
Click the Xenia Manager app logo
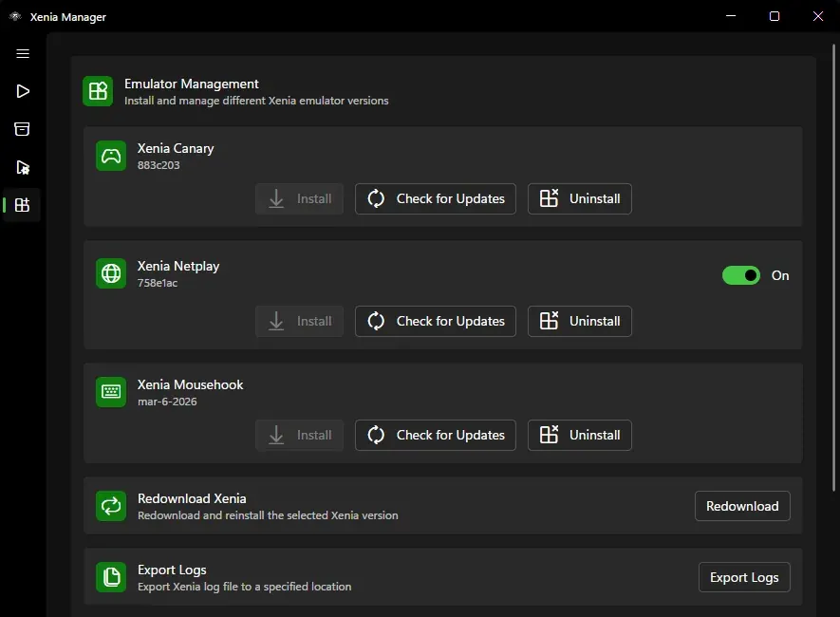point(15,16)
